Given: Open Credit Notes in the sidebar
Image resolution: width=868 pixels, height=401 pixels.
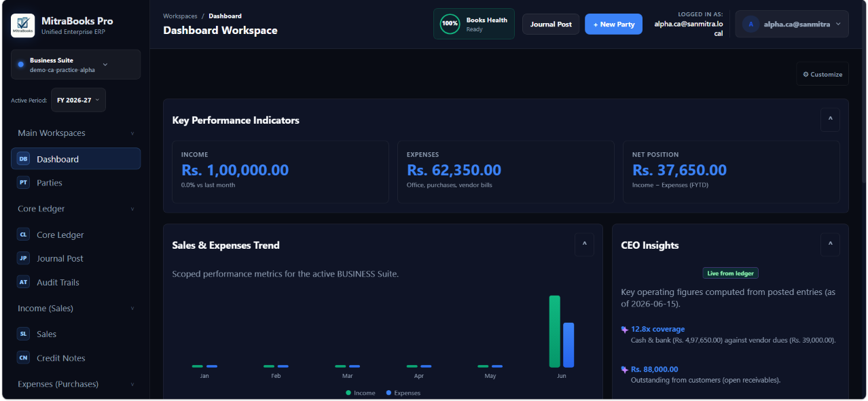Looking at the screenshot, I should click(75, 358).
